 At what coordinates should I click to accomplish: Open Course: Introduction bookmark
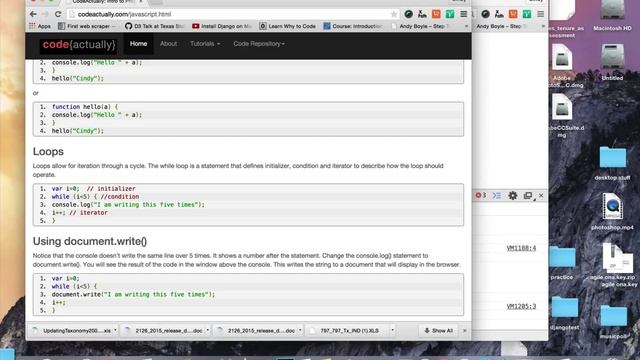coord(353,26)
